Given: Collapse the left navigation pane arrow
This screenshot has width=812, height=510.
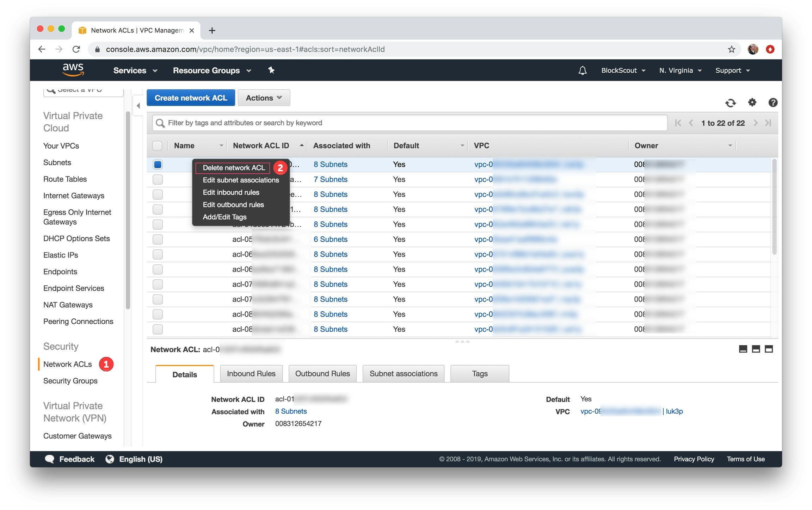Looking at the screenshot, I should coord(138,106).
